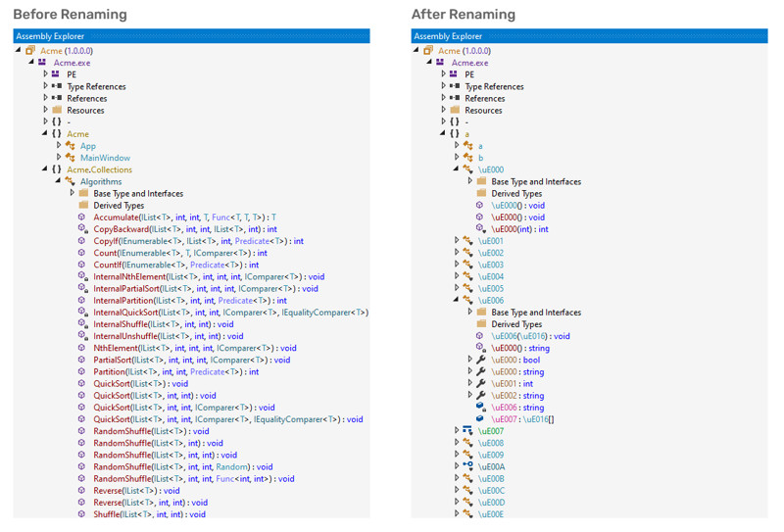Select PartialSort method row

tap(192, 360)
